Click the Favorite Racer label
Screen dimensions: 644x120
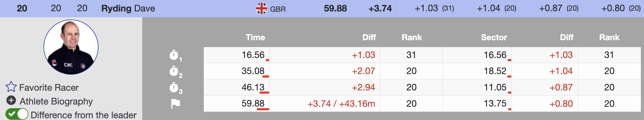tap(49, 87)
